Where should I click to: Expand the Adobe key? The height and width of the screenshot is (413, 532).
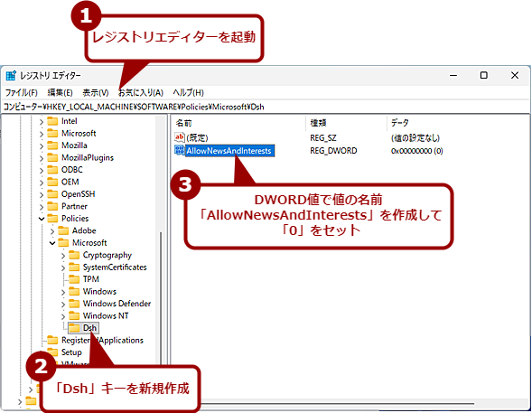point(52,231)
